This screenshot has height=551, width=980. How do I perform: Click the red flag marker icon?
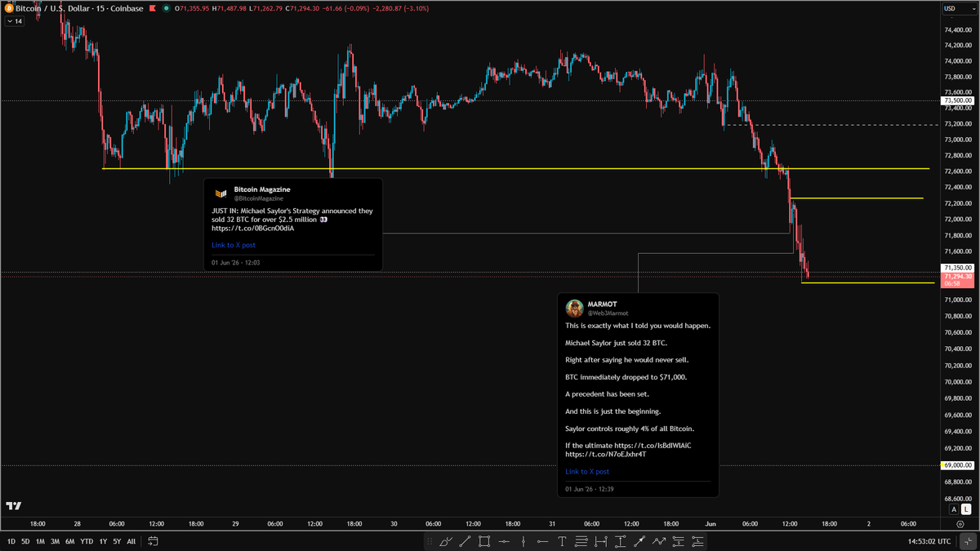pyautogui.click(x=153, y=8)
